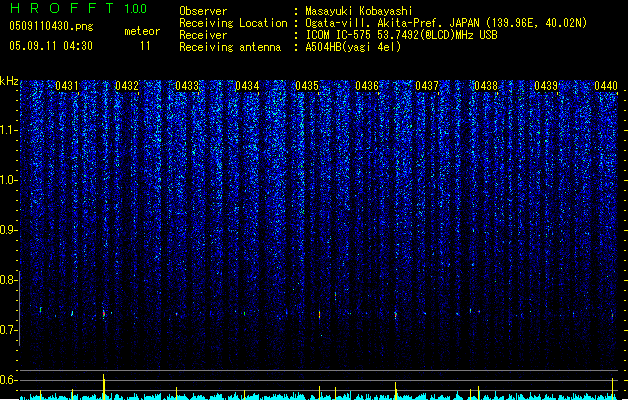Image resolution: width=629 pixels, height=400 pixels.
Task: Click the kHz axis unit label
Action: [x=9, y=81]
